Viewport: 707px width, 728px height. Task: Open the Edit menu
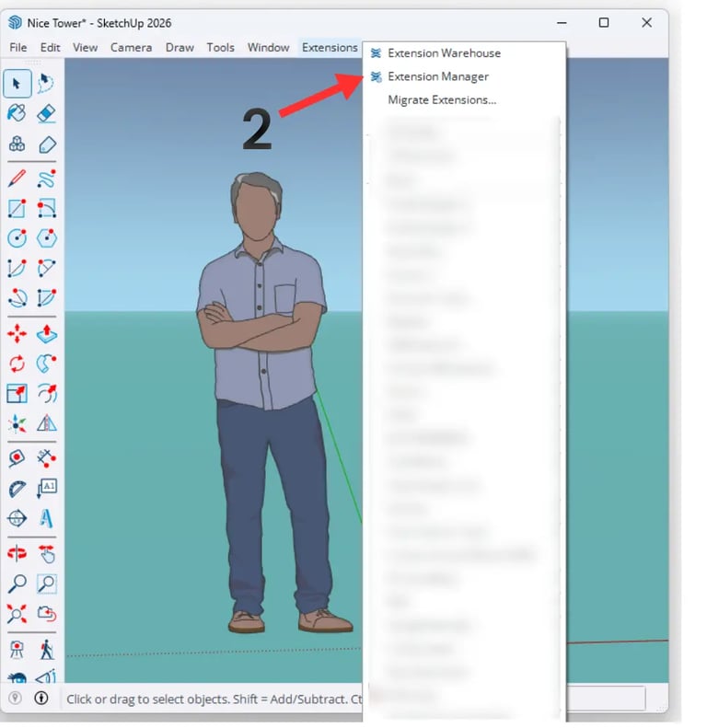50,47
